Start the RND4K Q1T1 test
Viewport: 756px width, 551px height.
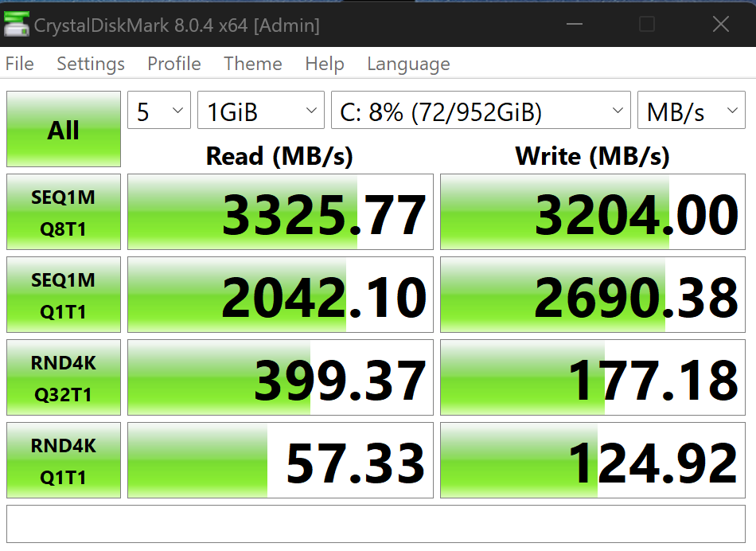coord(64,460)
